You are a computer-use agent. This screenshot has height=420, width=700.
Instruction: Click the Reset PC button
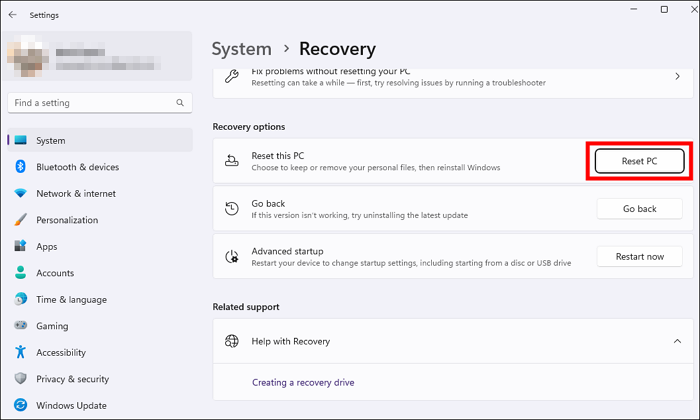pyautogui.click(x=639, y=161)
